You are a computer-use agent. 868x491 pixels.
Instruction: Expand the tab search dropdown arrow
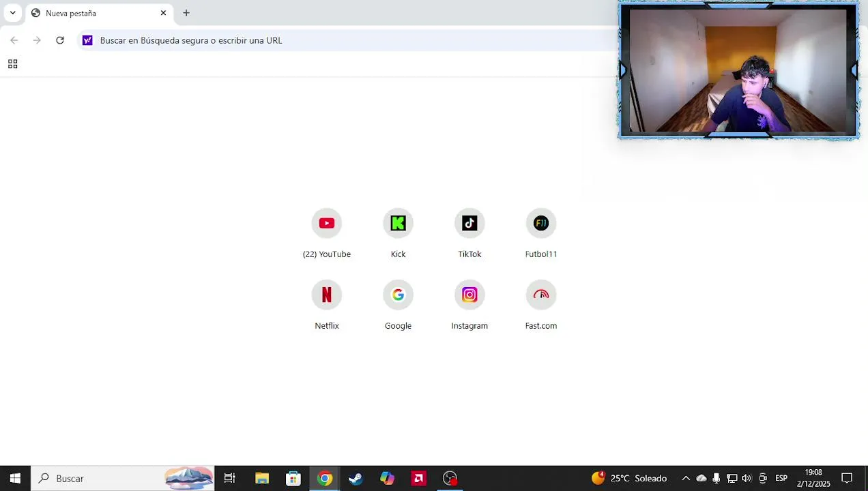tap(12, 13)
